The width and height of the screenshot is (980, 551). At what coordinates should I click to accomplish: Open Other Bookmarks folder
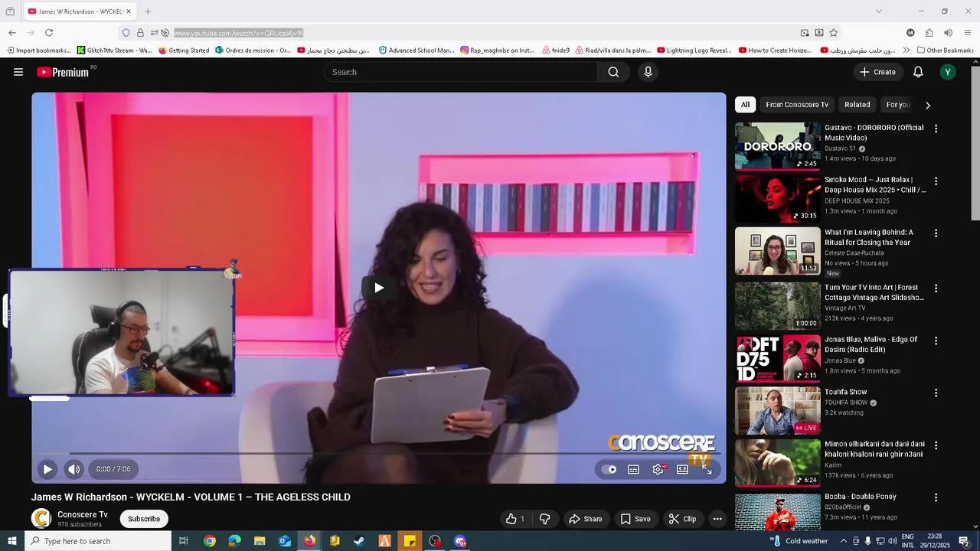(x=946, y=51)
